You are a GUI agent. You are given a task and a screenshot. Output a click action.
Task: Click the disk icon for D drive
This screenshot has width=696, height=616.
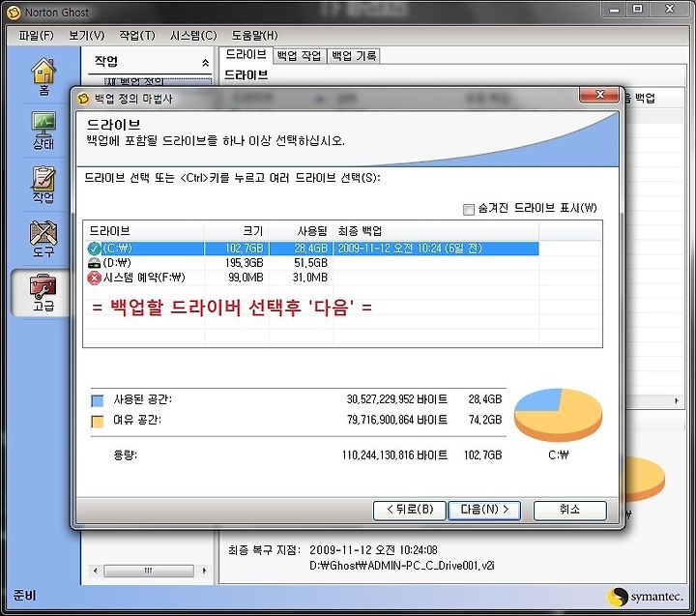(x=94, y=263)
